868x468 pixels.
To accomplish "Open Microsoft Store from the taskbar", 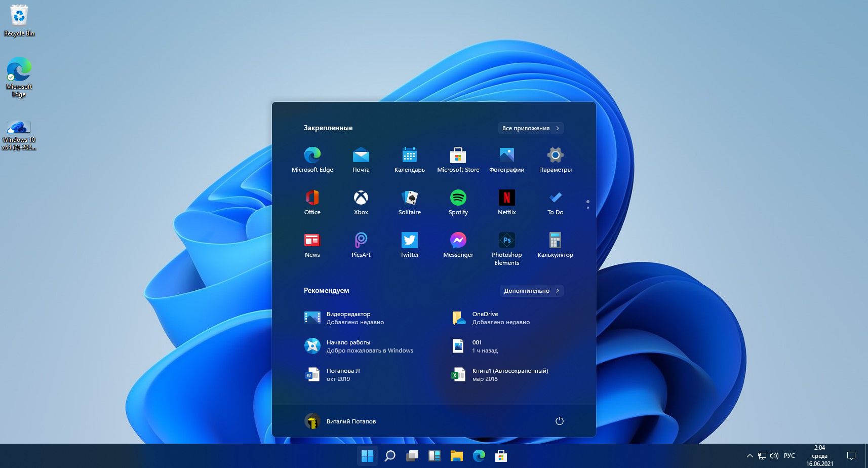I will pyautogui.click(x=501, y=456).
